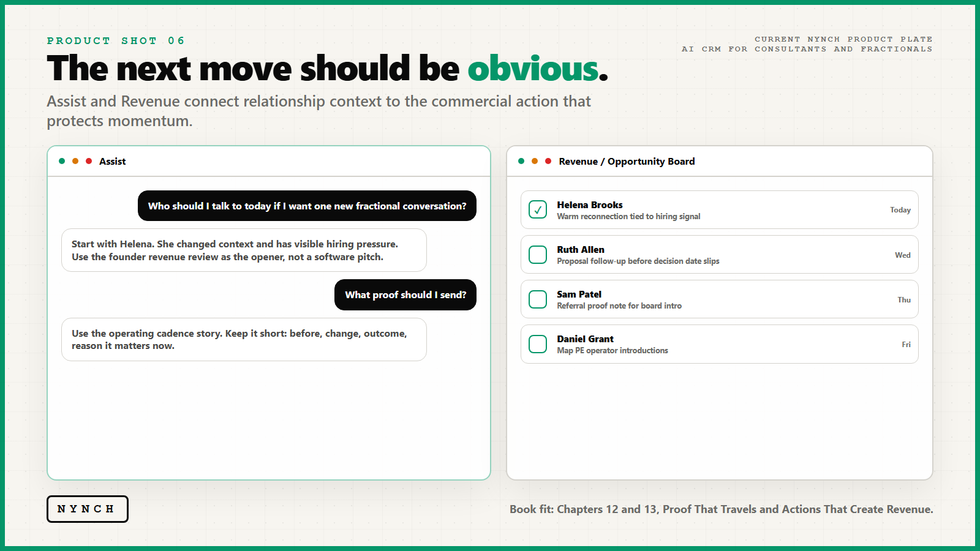This screenshot has width=980, height=551.
Task: Open Ruth Allen's proposal follow-up description
Action: click(x=638, y=261)
